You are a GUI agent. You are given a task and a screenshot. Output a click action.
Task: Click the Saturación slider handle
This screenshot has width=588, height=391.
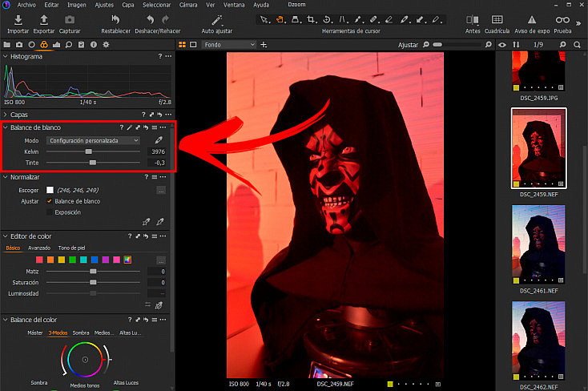93,282
